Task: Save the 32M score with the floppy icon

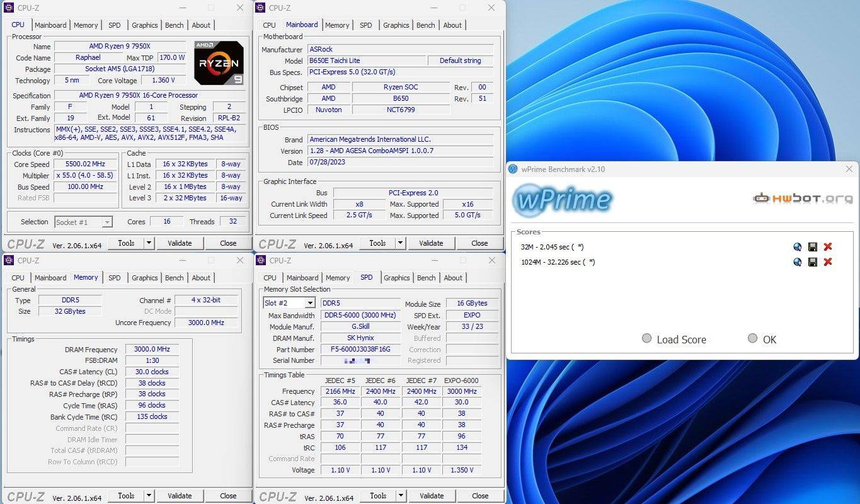Action: point(812,247)
